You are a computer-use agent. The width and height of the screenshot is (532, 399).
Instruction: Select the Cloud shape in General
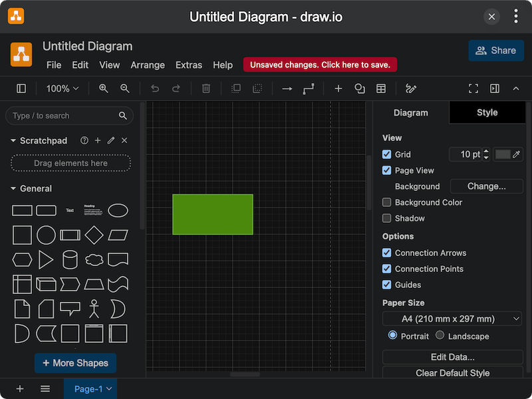[94, 260]
